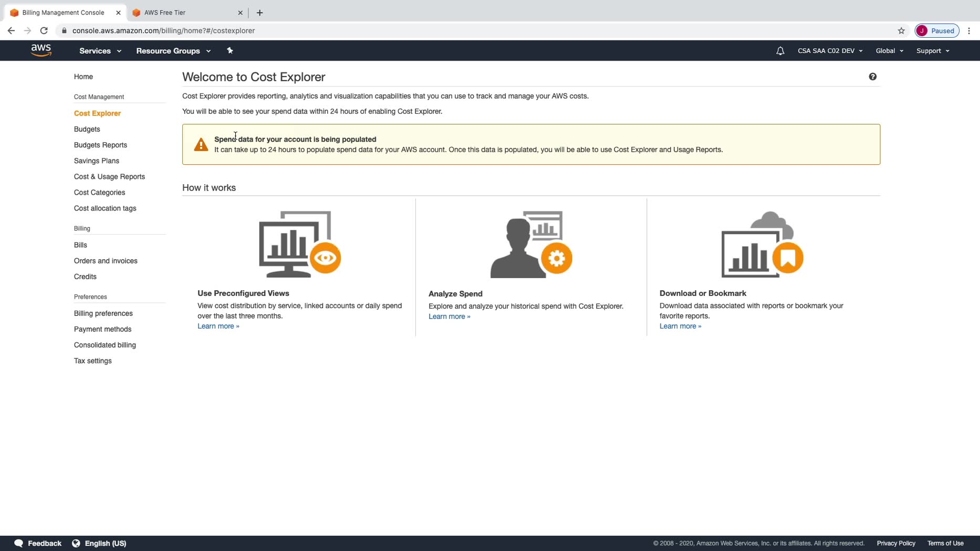Click the browser forward arrow
This screenshot has height=551, width=980.
(27, 30)
